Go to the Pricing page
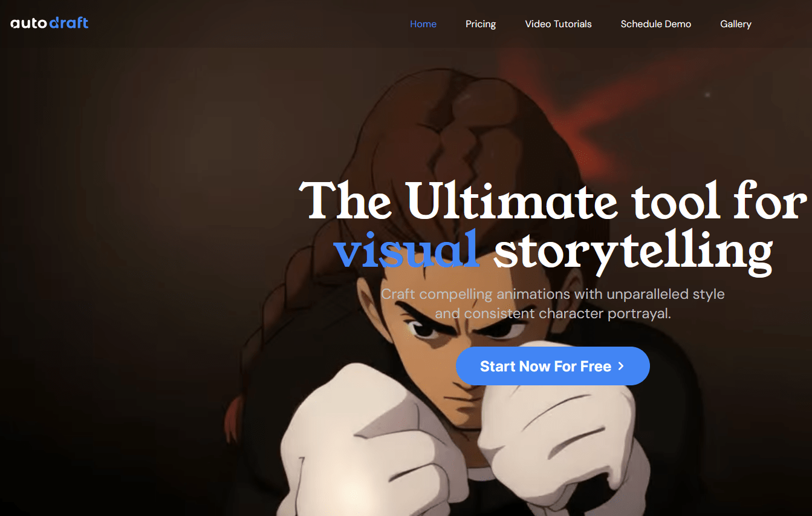Image resolution: width=812 pixels, height=516 pixels. (x=481, y=24)
